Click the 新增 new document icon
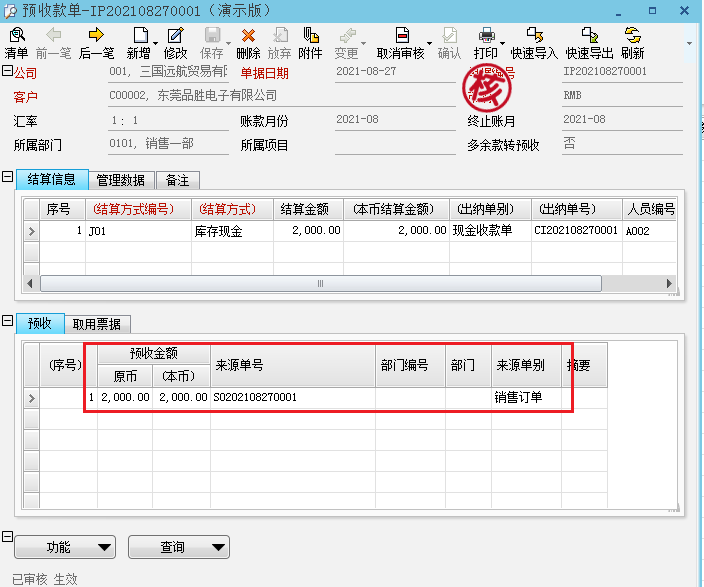704x587 pixels. [138, 43]
